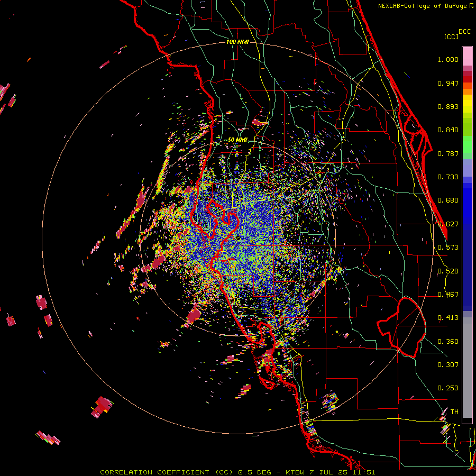
Task: Click the 11:51 timestamp in caption
Action: [x=365, y=472]
